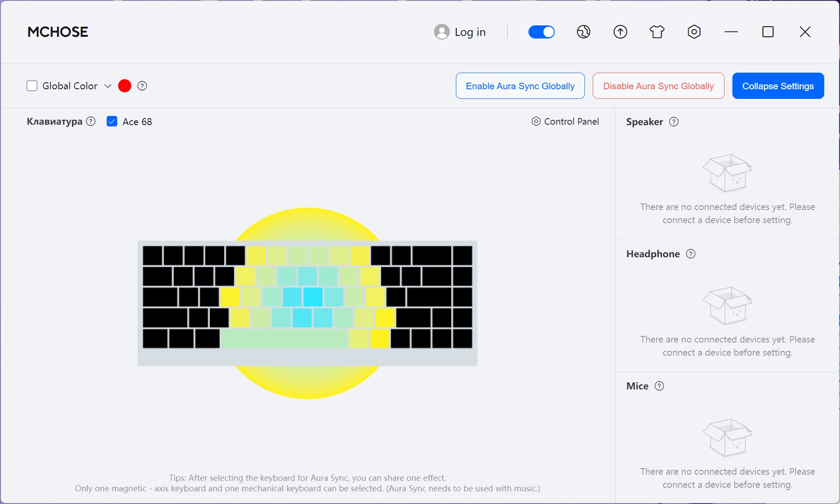The image size is (840, 504).
Task: Open the shirt-shaped skin theme icon
Action: pos(657,32)
